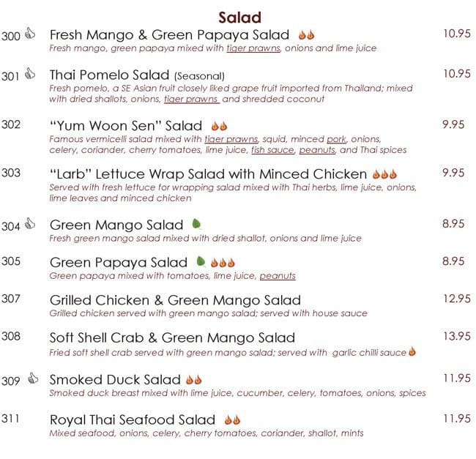Select Soft Shell Crab & Green Mango Salad
The width and height of the screenshot is (476, 459).
coord(172,337)
